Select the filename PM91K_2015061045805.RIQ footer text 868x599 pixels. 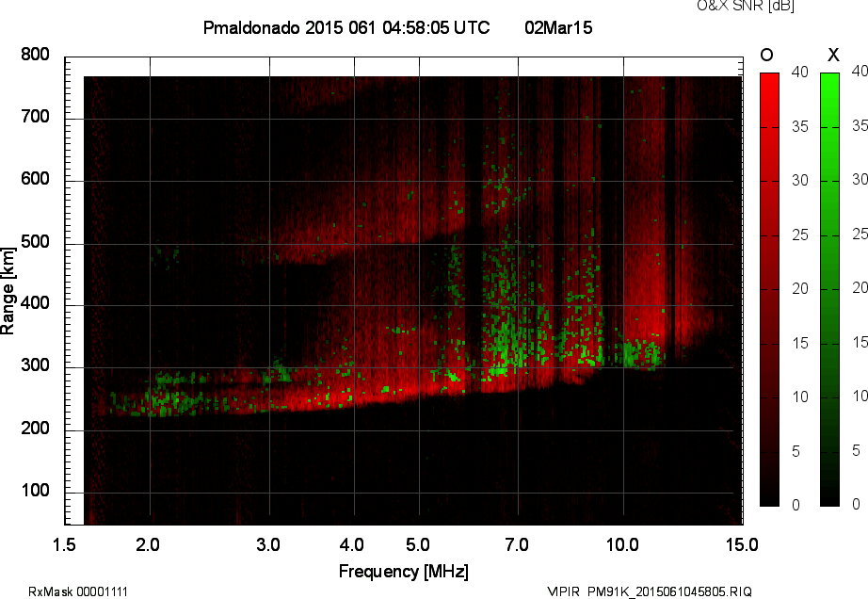(x=669, y=591)
